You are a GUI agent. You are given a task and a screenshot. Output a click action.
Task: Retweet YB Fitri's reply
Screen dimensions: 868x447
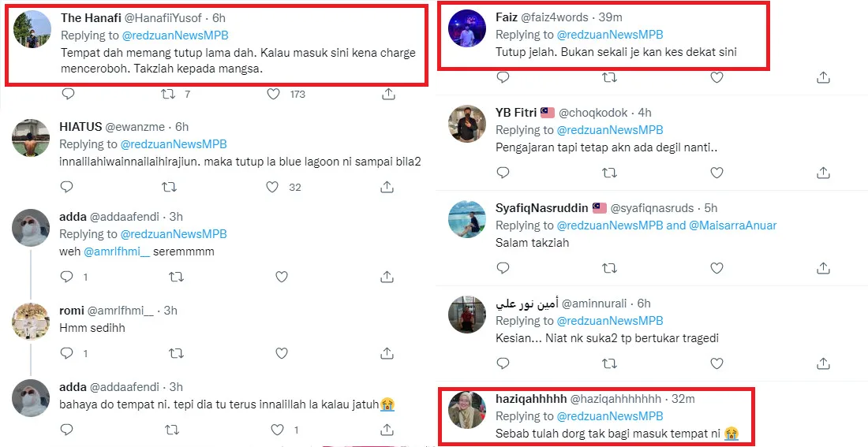(609, 173)
